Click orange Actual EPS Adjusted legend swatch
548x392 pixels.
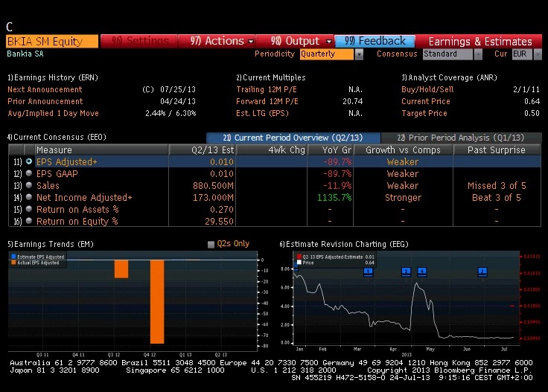pyautogui.click(x=13, y=263)
